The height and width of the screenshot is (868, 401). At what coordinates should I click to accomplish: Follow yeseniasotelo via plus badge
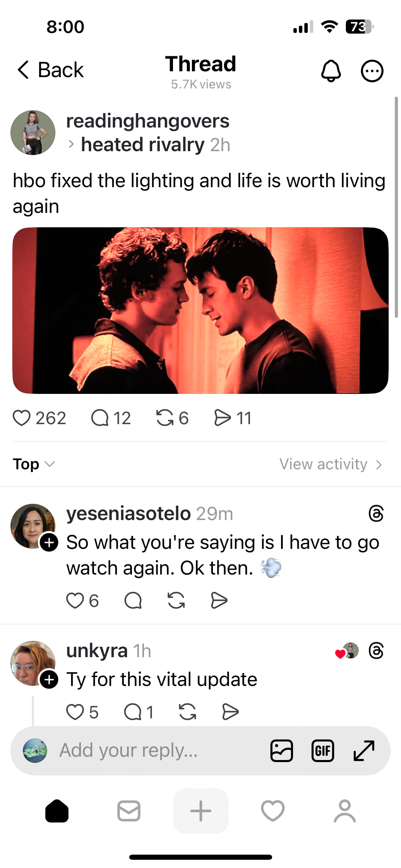pyautogui.click(x=49, y=542)
